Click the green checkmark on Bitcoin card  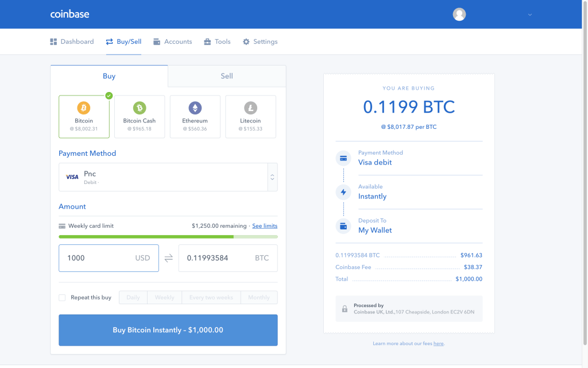pyautogui.click(x=109, y=96)
